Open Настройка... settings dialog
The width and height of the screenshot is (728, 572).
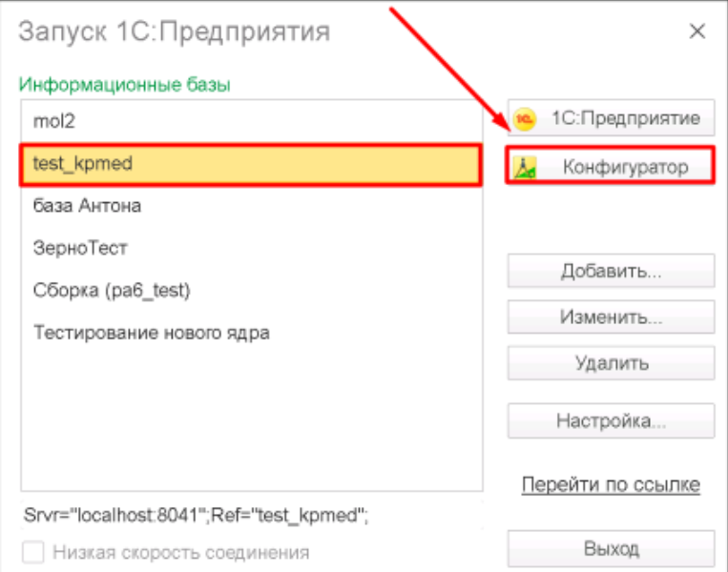611,420
